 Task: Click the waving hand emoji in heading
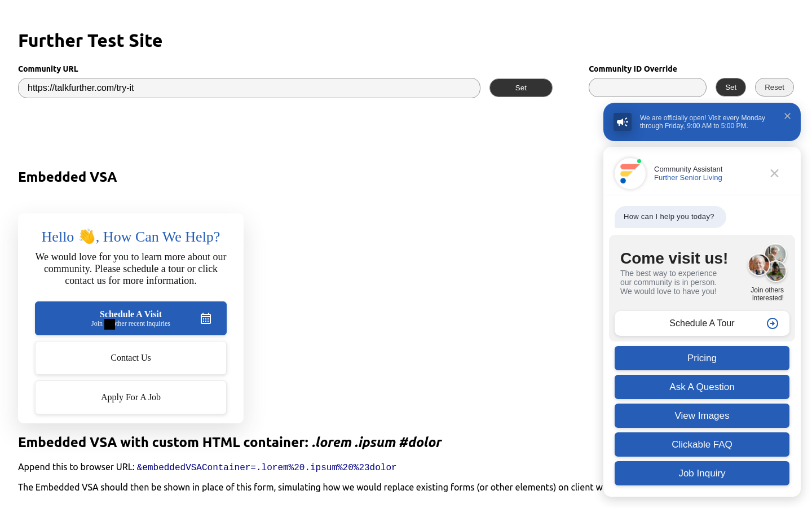tap(87, 237)
